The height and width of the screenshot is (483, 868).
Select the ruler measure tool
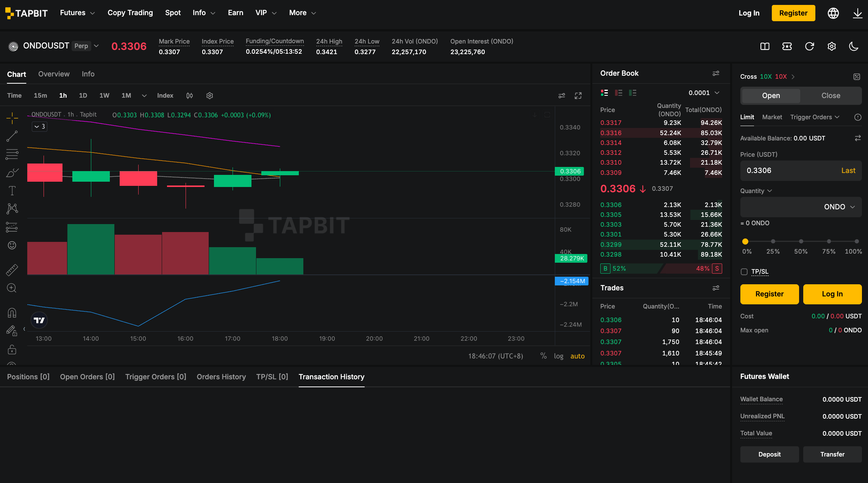(12, 270)
